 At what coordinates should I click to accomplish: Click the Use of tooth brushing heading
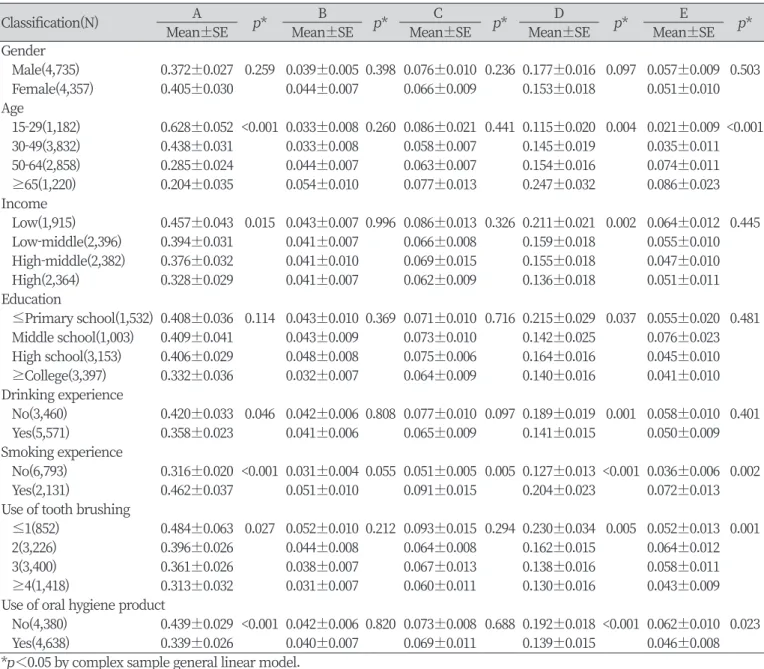click(66, 509)
